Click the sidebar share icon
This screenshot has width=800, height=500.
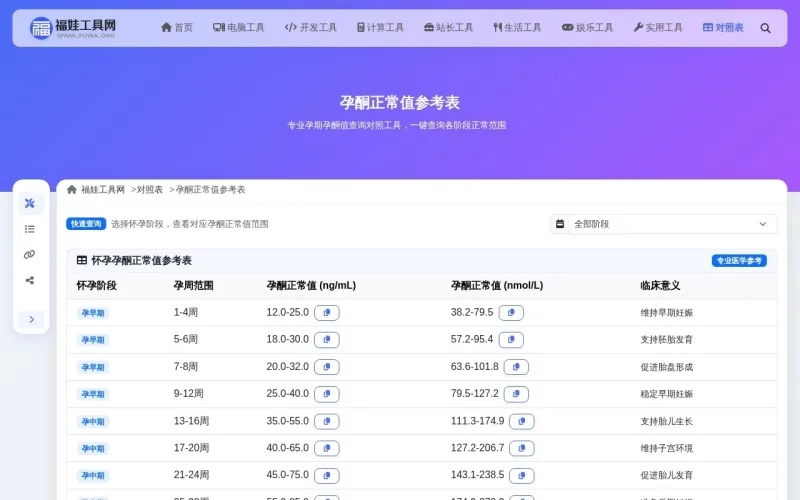[x=30, y=280]
